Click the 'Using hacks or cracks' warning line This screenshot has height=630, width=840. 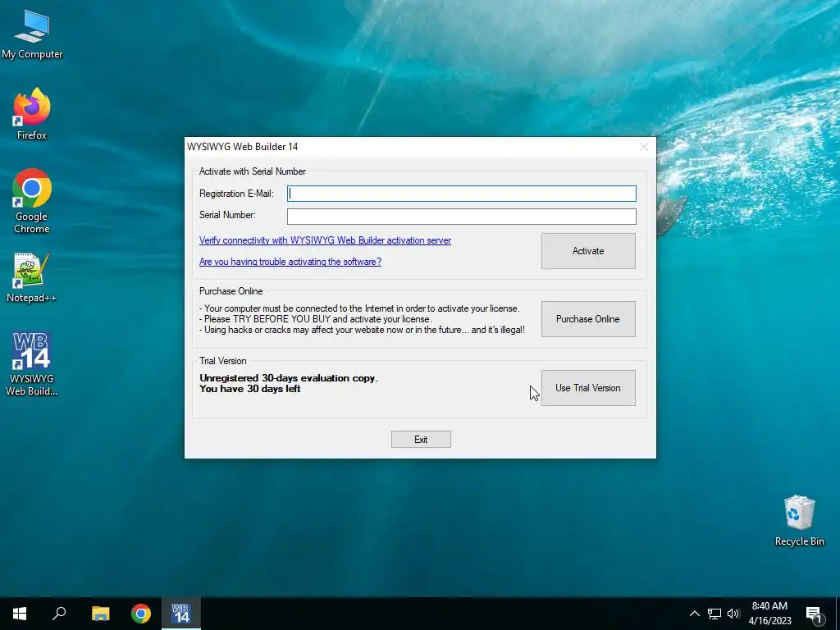pyautogui.click(x=362, y=330)
